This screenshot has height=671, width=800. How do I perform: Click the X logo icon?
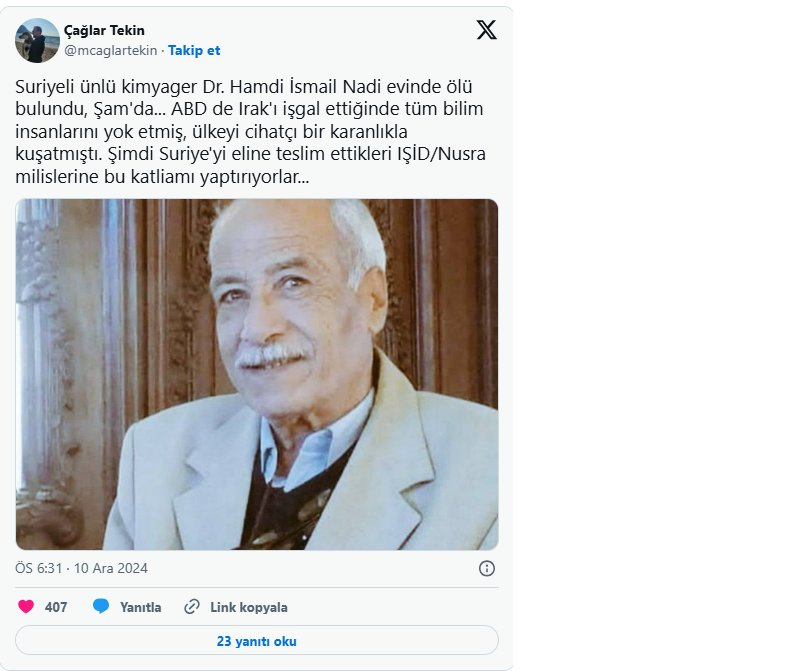[x=486, y=30]
